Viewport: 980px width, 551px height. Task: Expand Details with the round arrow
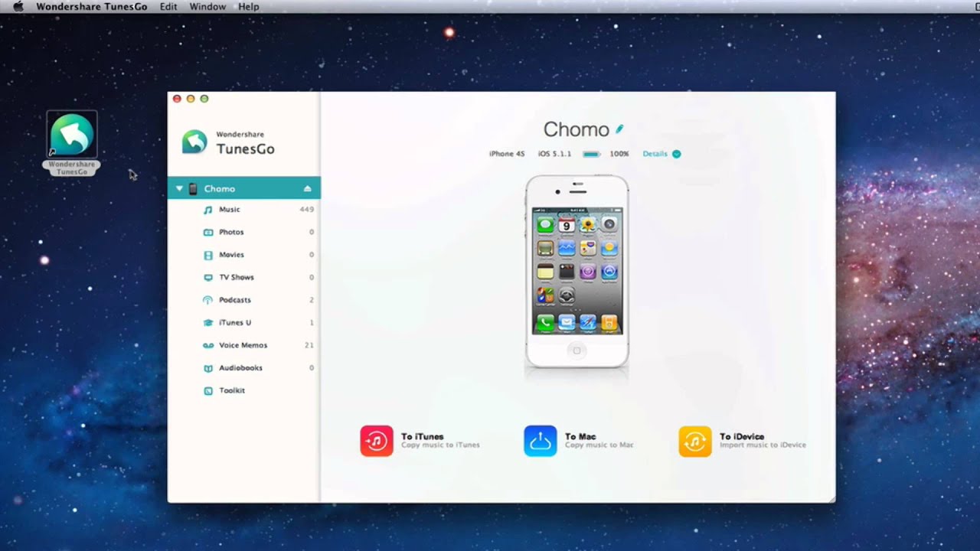pos(676,154)
